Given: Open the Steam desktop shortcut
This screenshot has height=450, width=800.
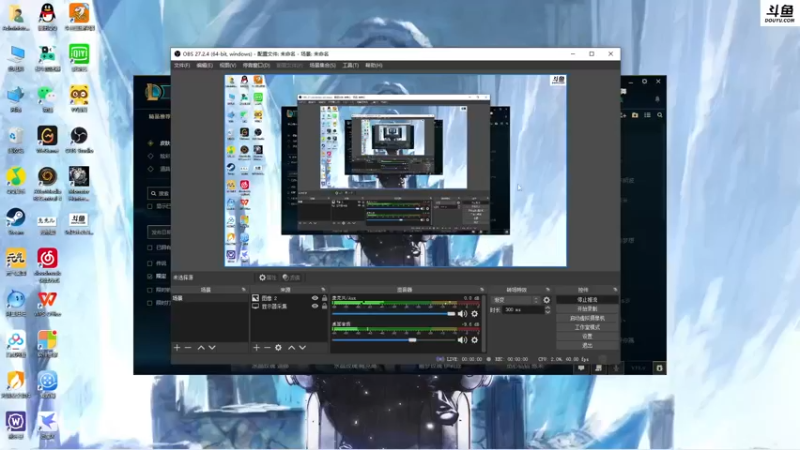Looking at the screenshot, I should 16,221.
